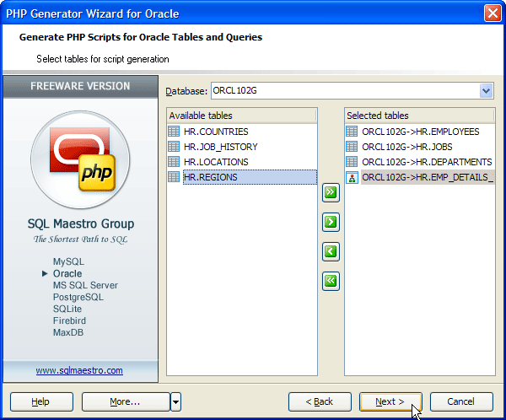The width and height of the screenshot is (506, 420).
Task: Click MySQL in the product list
Action: 68,261
